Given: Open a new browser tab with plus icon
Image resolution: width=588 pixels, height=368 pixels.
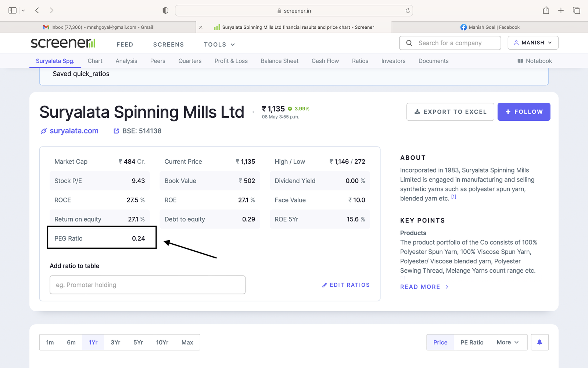Looking at the screenshot, I should 561,11.
